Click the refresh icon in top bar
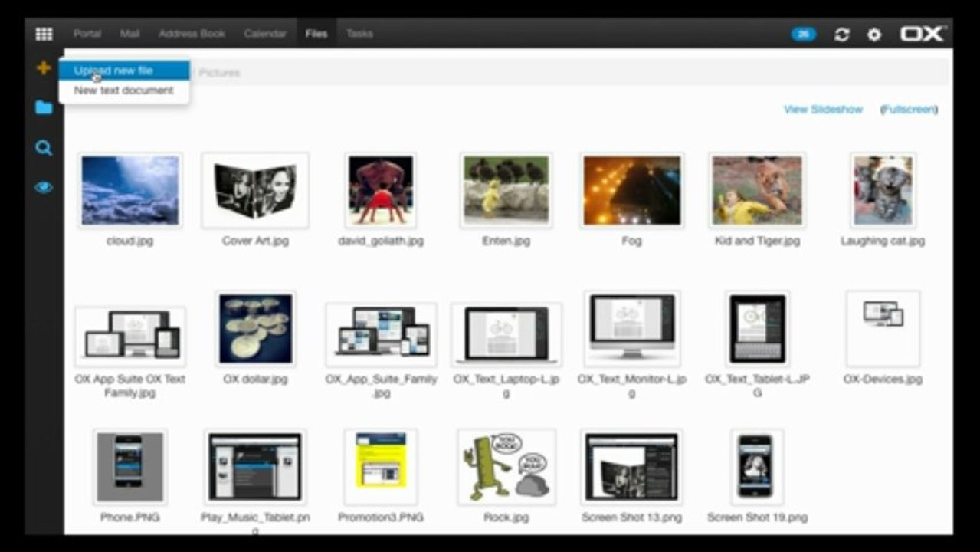The image size is (980, 552). 841,34
